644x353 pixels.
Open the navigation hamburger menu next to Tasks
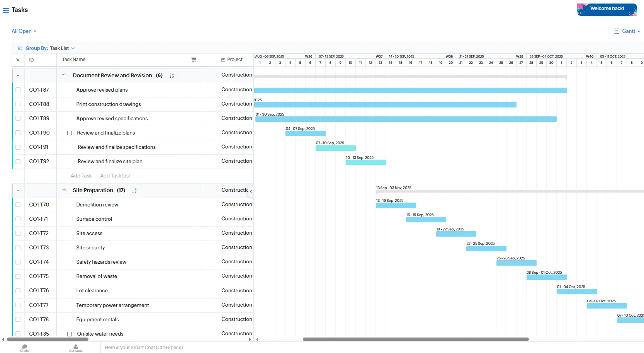coord(6,10)
